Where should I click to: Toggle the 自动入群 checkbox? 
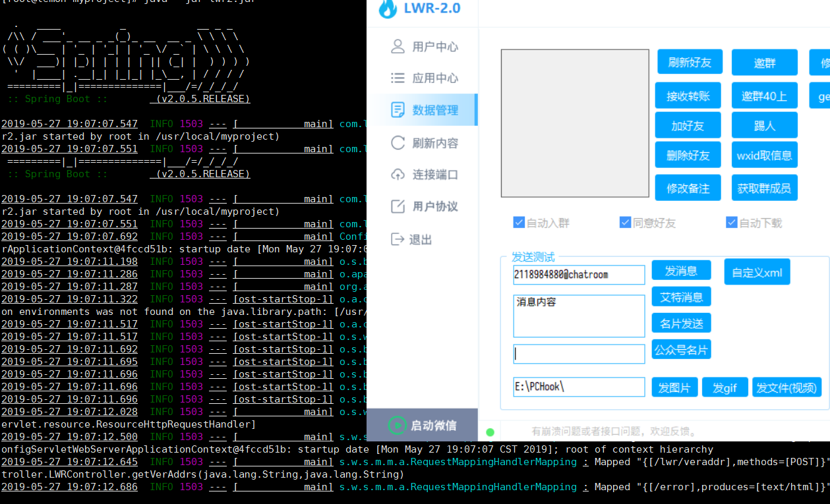tap(519, 223)
